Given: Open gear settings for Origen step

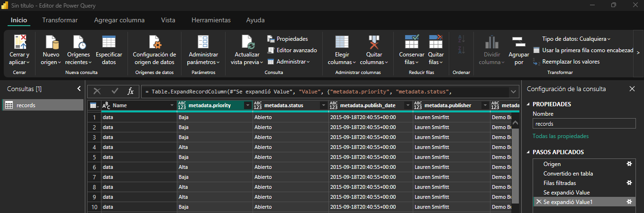Looking at the screenshot, I should [629, 164].
